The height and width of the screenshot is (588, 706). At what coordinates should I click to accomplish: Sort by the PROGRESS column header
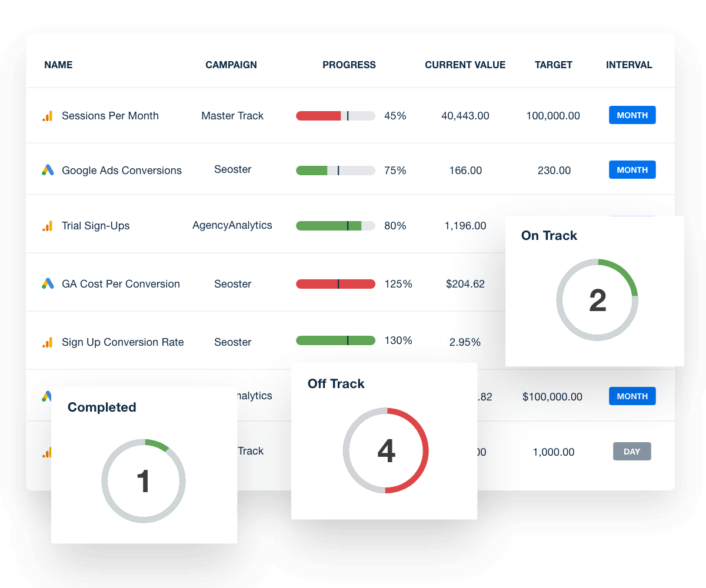tap(349, 65)
